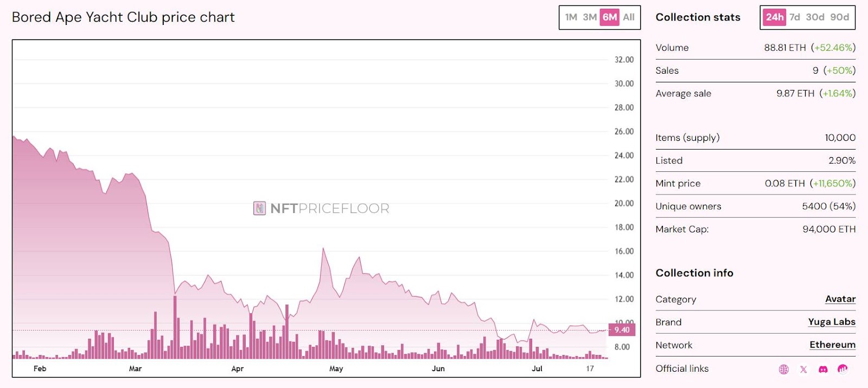Screen dimensions: 868x388
Task: Click the 32.00 price axis label
Action: coord(624,60)
